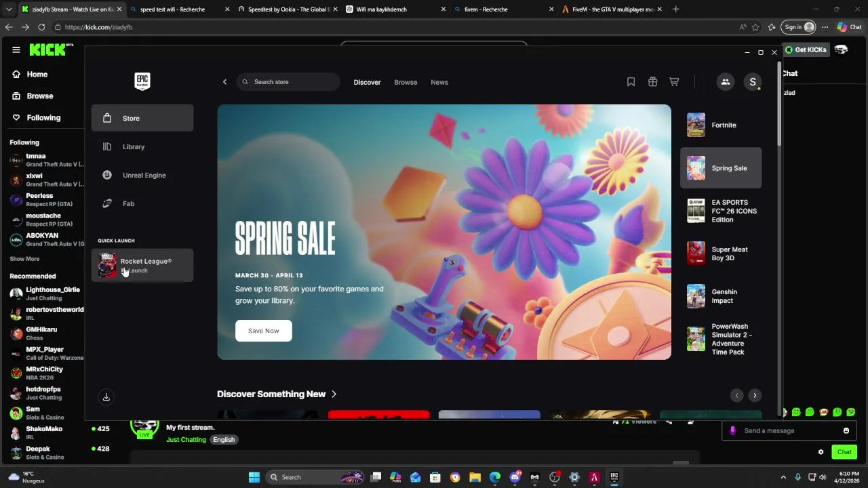This screenshot has width=868, height=488.
Task: Switch to the Discover tab
Action: (x=367, y=82)
